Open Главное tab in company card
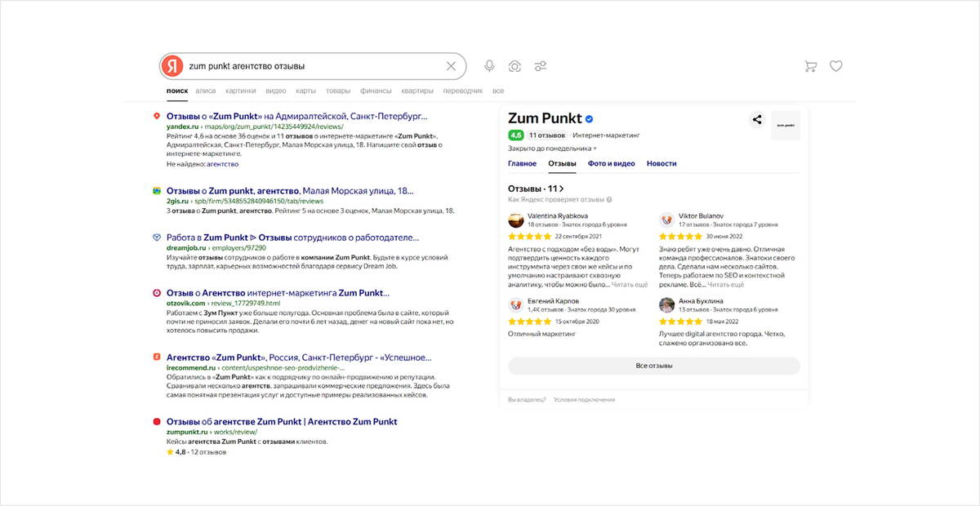Image resolution: width=980 pixels, height=506 pixels. click(523, 163)
